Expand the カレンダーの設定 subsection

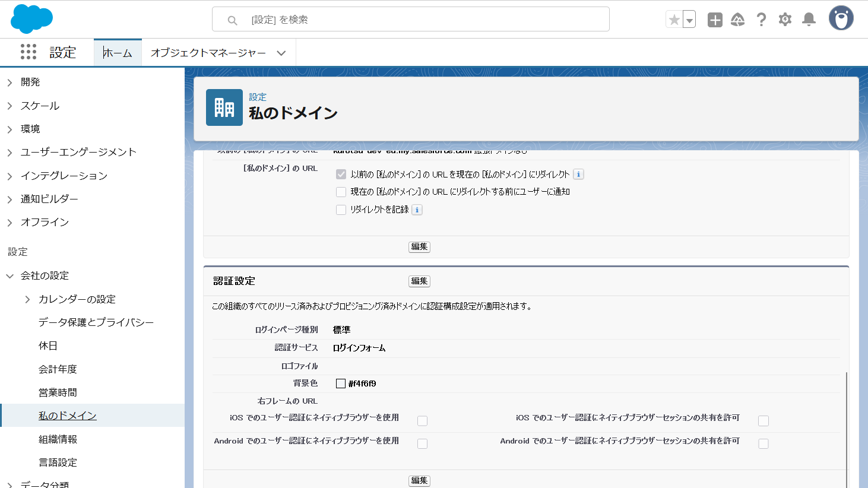[x=27, y=299]
